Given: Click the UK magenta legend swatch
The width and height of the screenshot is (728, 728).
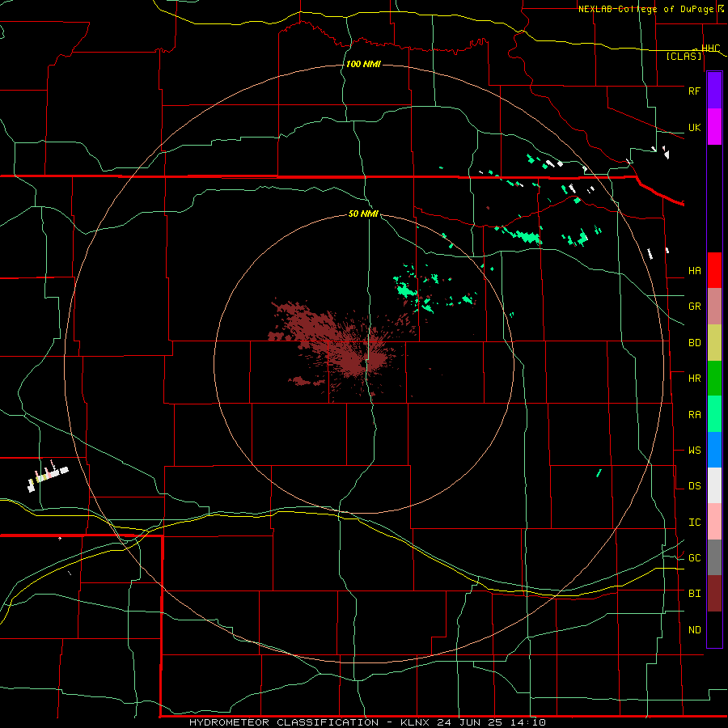Looking at the screenshot, I should click(714, 127).
